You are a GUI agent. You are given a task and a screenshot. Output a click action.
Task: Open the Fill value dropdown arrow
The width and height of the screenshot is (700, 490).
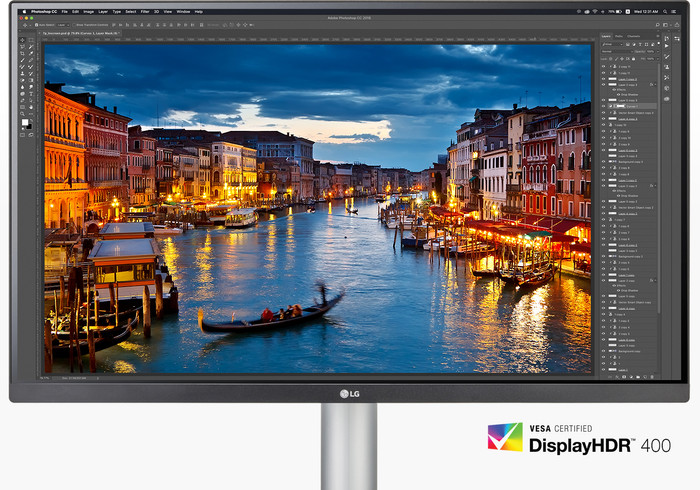coord(658,59)
